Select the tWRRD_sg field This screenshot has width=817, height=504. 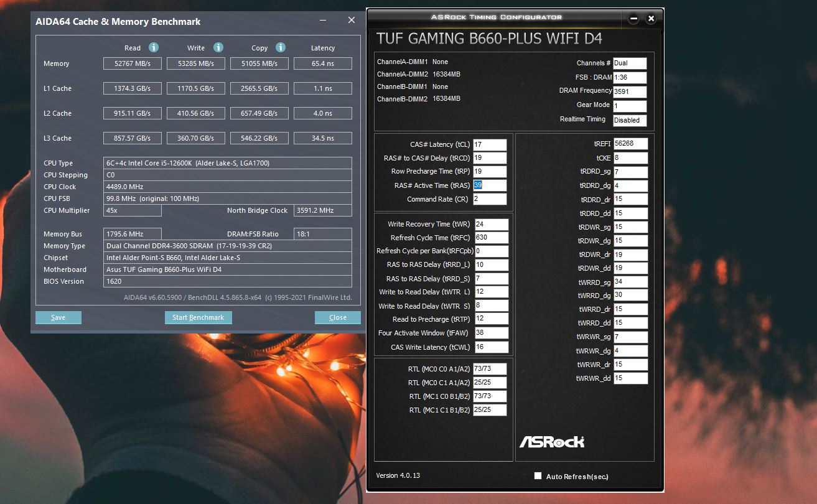pyautogui.click(x=631, y=282)
